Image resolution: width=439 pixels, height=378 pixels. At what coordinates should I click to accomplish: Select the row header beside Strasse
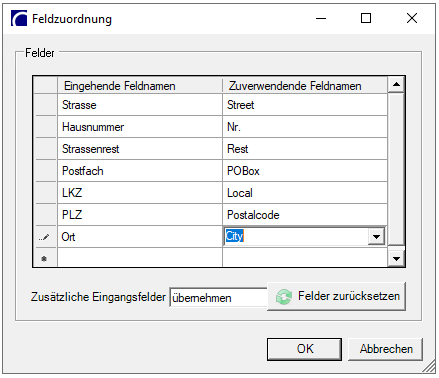pyautogui.click(x=46, y=105)
